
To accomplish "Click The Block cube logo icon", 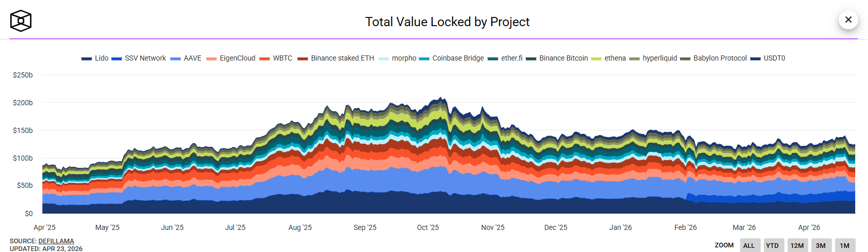I will [x=21, y=21].
